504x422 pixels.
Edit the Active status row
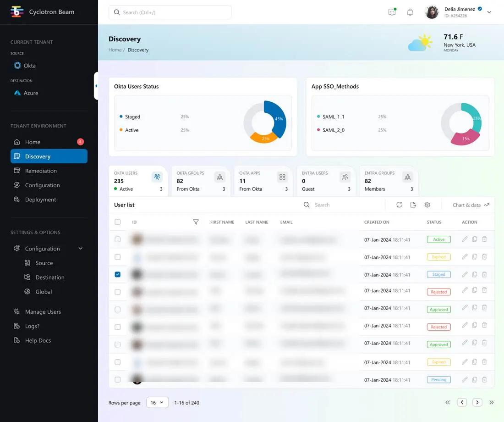[x=465, y=239]
